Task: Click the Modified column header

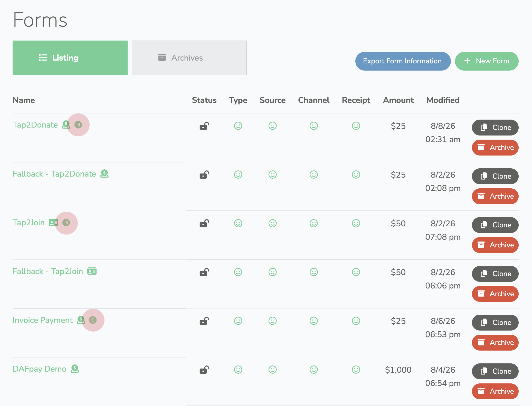Action: 443,100
